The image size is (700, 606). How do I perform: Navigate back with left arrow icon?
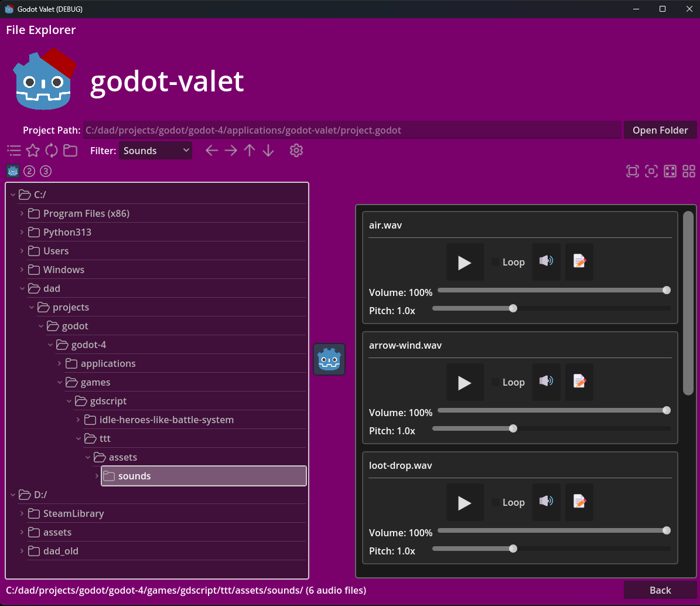point(211,151)
